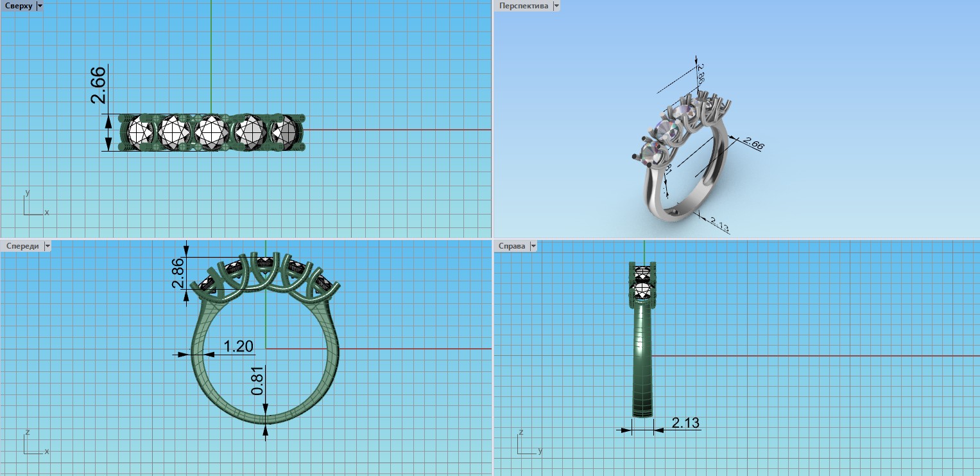This screenshot has height=476, width=980.
Task: Open the Спереди viewport dropdown arrow
Action: [47, 246]
